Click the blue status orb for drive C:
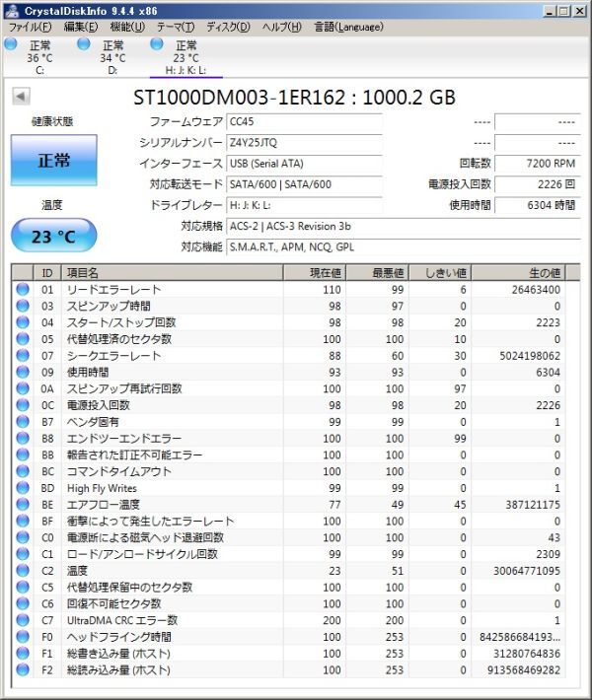 10,43
